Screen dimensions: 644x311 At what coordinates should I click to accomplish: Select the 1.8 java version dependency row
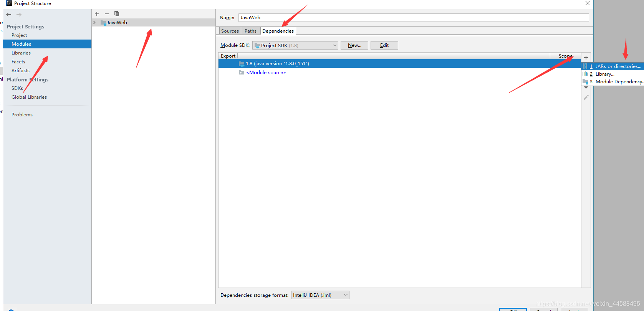(399, 64)
